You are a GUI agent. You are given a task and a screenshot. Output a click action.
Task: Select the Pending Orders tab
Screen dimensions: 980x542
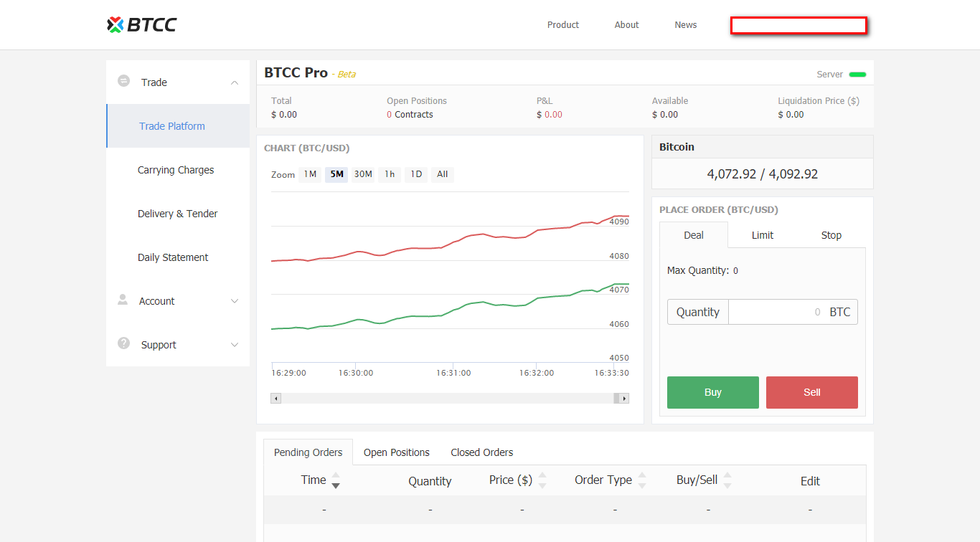pyautogui.click(x=308, y=452)
